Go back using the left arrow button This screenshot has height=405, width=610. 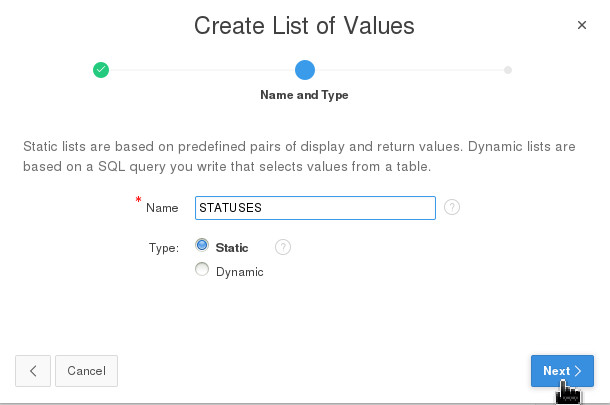click(x=33, y=370)
